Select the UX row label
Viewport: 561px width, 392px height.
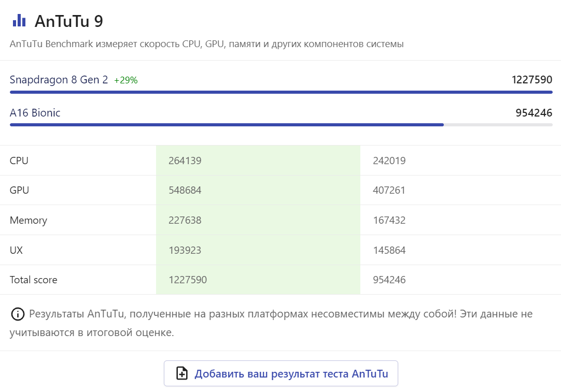pyautogui.click(x=16, y=251)
